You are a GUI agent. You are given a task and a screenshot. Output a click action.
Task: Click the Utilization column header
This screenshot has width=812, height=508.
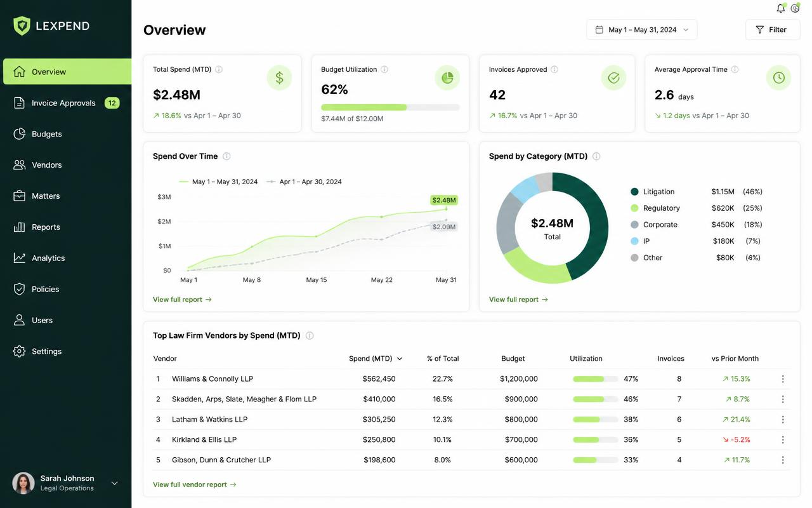(586, 359)
